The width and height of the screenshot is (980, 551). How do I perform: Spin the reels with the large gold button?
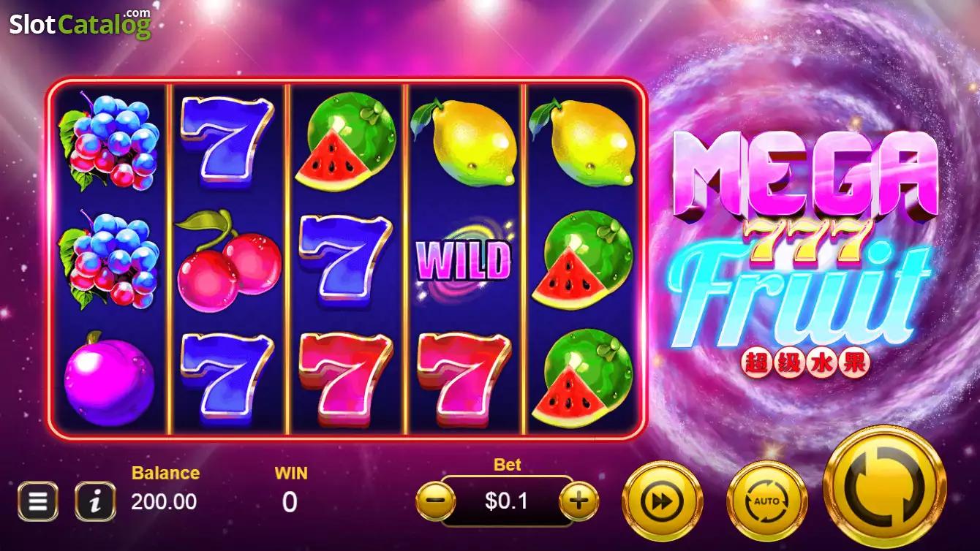[x=885, y=487]
